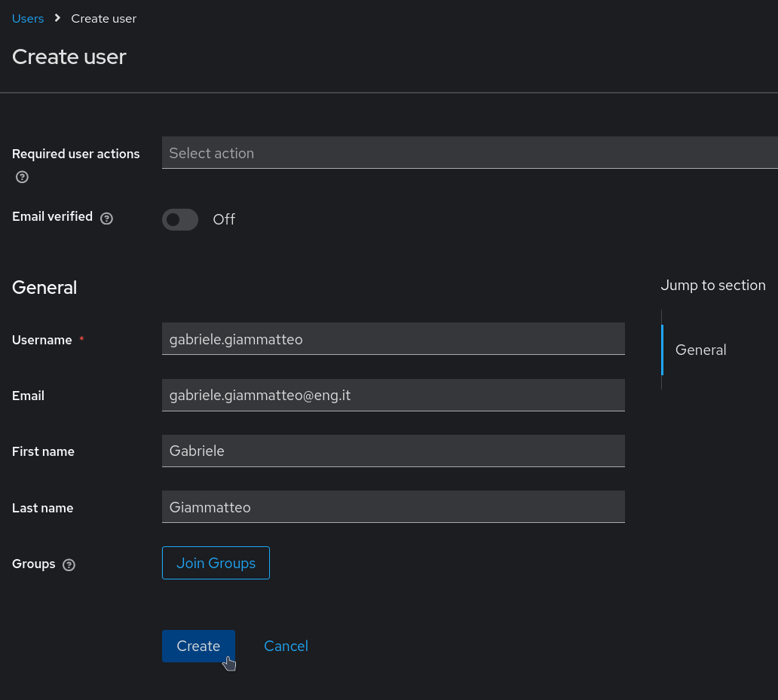Open help icon next to Email verified

107,218
